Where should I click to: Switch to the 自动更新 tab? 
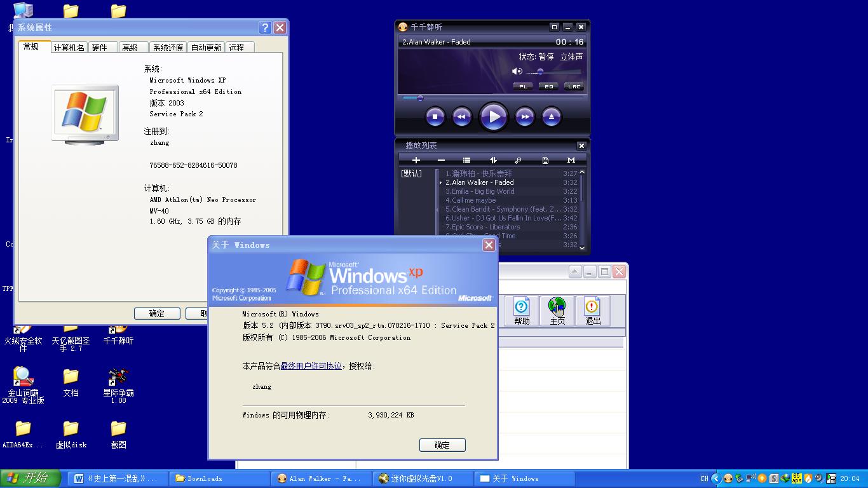coord(206,46)
